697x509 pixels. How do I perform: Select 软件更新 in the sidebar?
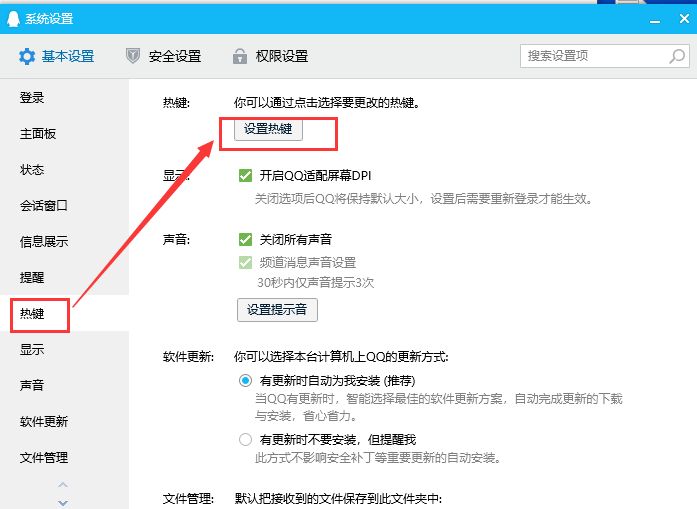44,421
